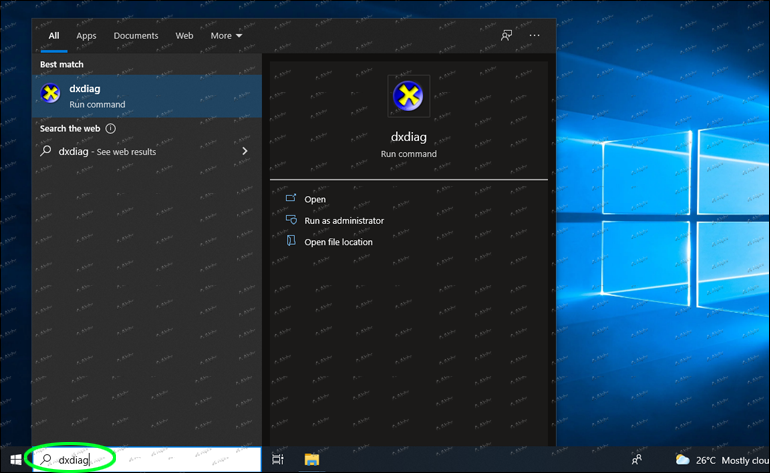
Task: Click the People icon in system tray
Action: [x=637, y=460]
